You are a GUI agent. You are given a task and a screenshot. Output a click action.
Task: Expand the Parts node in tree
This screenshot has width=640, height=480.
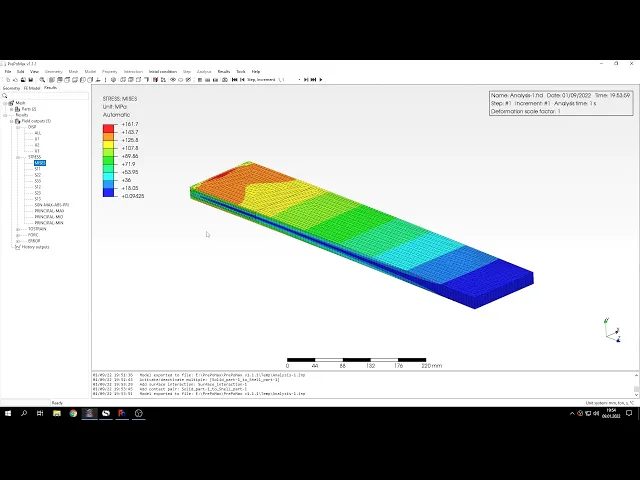[11, 109]
